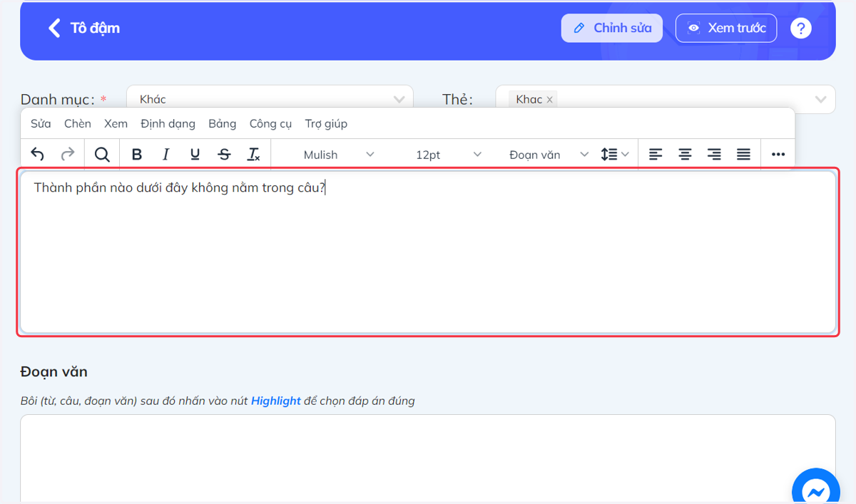856x504 pixels.
Task: Undo the last edit
Action: (x=38, y=154)
